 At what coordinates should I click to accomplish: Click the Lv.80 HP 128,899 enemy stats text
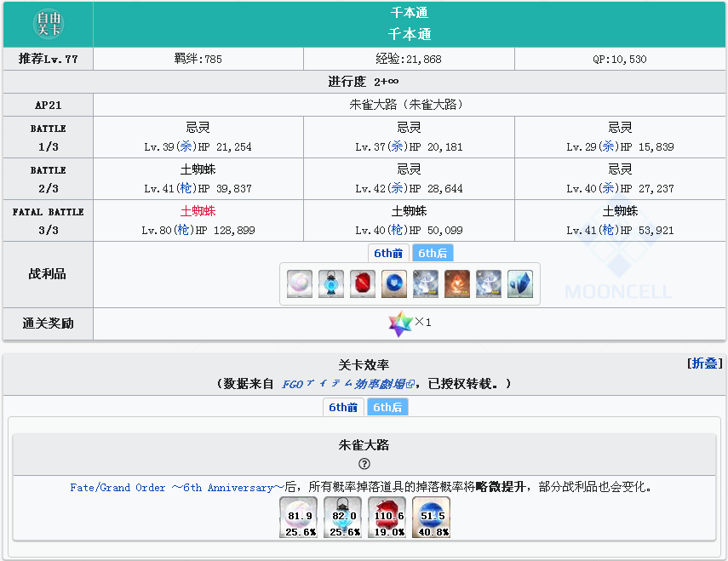coord(198,230)
